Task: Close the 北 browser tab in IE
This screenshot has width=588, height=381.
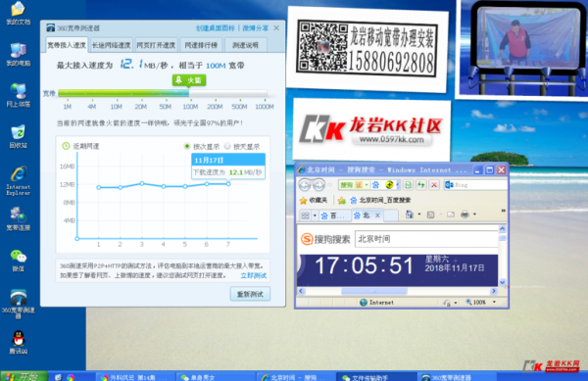Action: coord(377,215)
